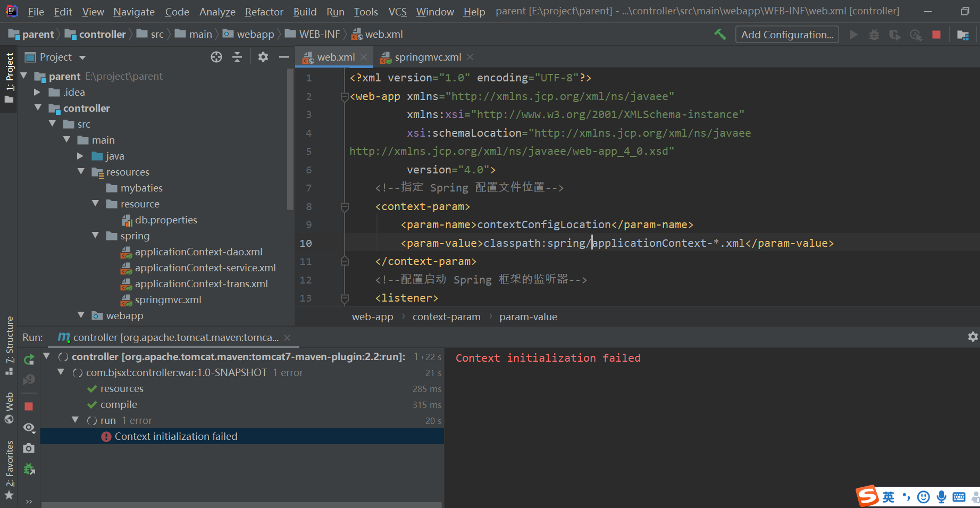Open Project panel settings gear
The image size is (980, 508).
point(263,57)
